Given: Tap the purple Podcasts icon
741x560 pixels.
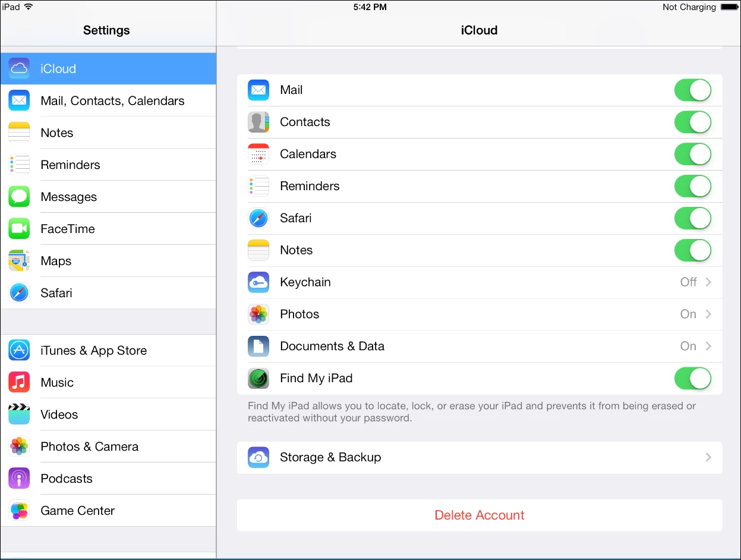Looking at the screenshot, I should tap(19, 479).
